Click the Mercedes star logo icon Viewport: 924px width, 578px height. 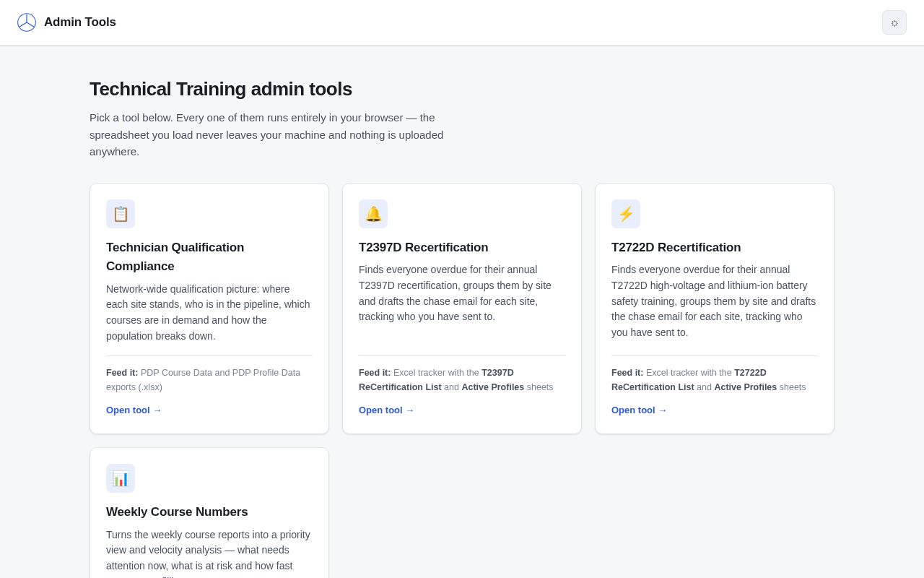[x=27, y=22]
